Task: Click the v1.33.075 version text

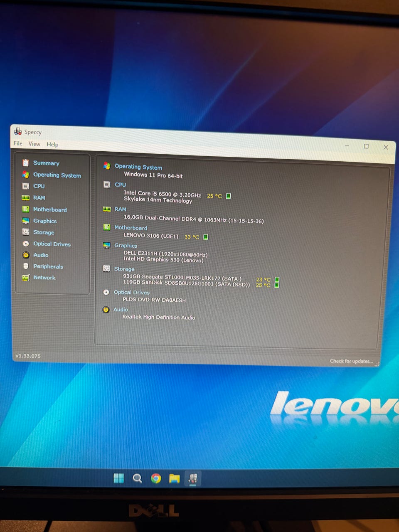Action: click(x=28, y=356)
